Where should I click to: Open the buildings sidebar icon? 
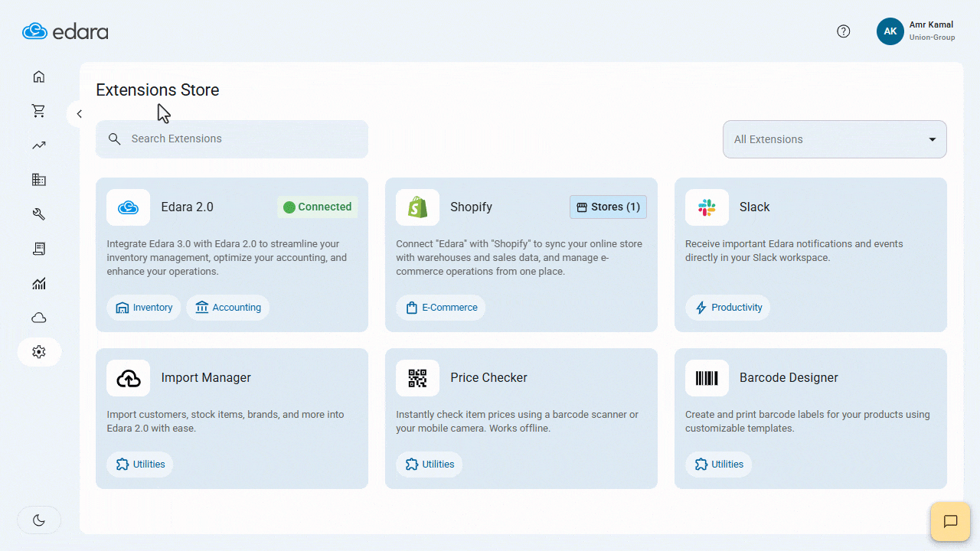tap(39, 180)
